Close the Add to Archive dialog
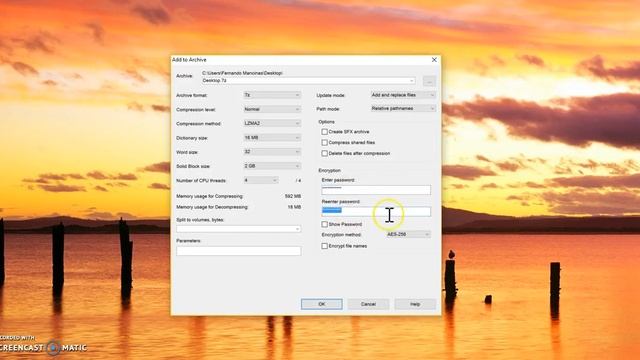This screenshot has width=640, height=360. pyautogui.click(x=434, y=60)
